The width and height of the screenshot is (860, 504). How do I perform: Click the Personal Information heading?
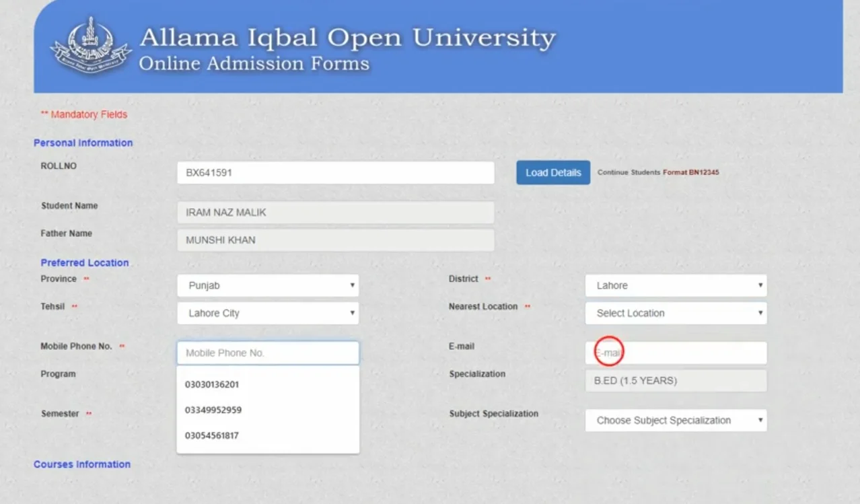(83, 143)
